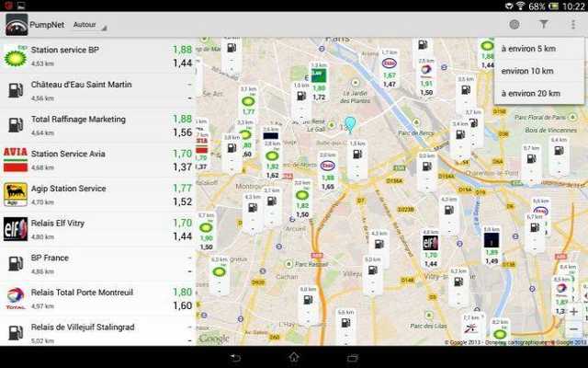Tap the blue current-location pin on map
Screen dimensions: 588x368
point(350,124)
